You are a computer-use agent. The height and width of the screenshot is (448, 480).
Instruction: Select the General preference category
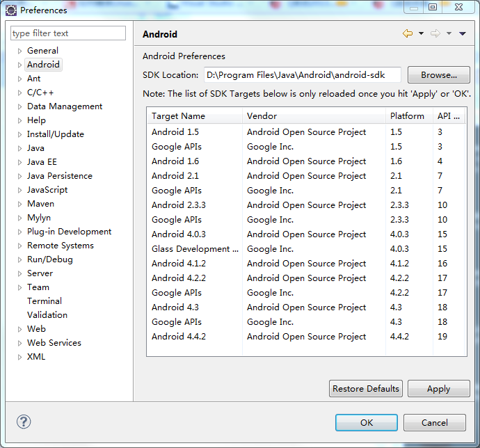click(42, 51)
